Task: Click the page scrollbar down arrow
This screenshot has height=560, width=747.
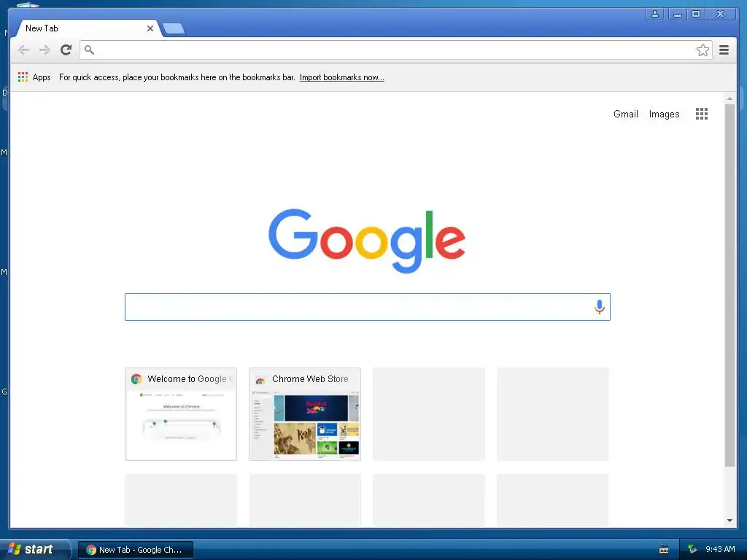Action: pos(729,521)
